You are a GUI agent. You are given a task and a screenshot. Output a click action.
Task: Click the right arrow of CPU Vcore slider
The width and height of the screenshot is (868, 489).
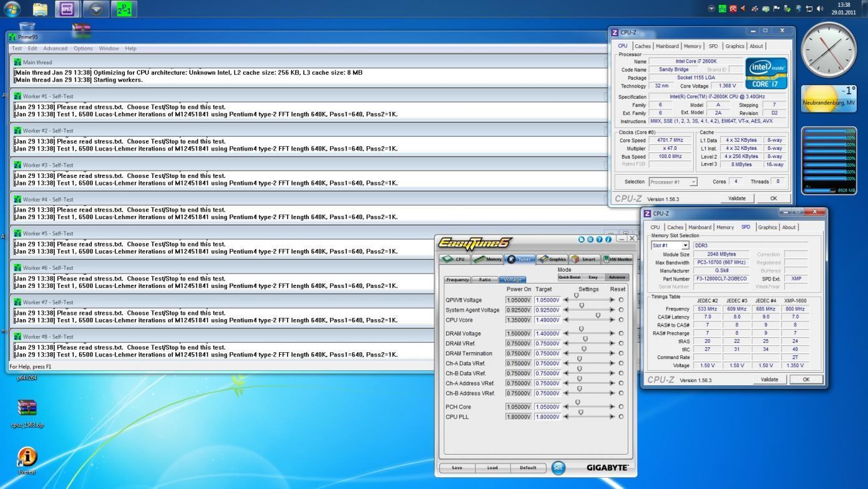(612, 320)
